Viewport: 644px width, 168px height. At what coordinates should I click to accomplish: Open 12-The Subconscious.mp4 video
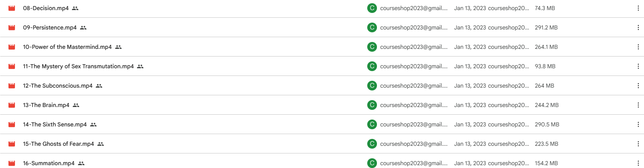pyautogui.click(x=57, y=86)
